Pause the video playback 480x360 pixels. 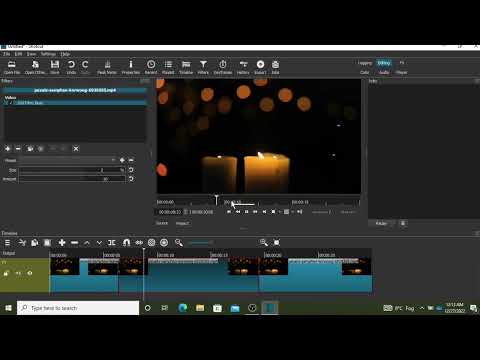[x=247, y=212]
